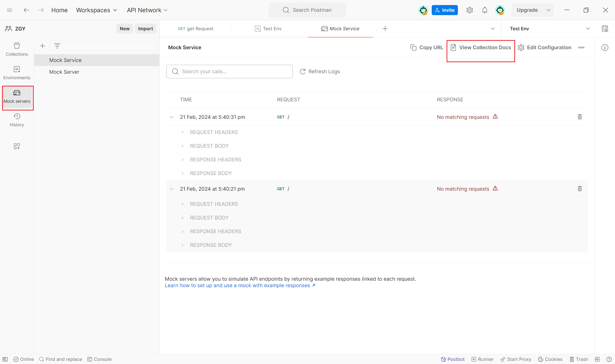Open Environments in the sidebar
Screen dimensions: 615x364
(17, 73)
